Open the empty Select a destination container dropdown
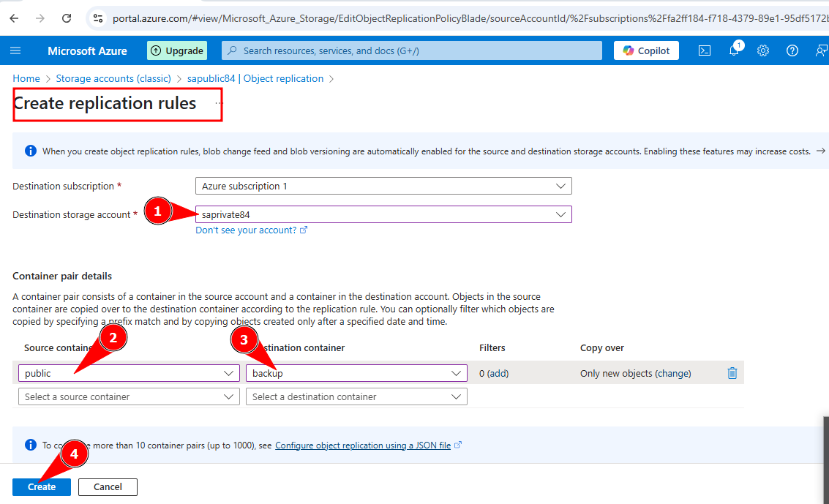Viewport: 829px width, 504px height. click(x=356, y=396)
